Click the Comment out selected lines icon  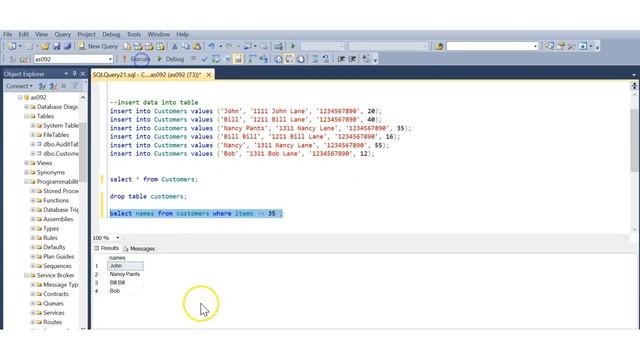315,59
